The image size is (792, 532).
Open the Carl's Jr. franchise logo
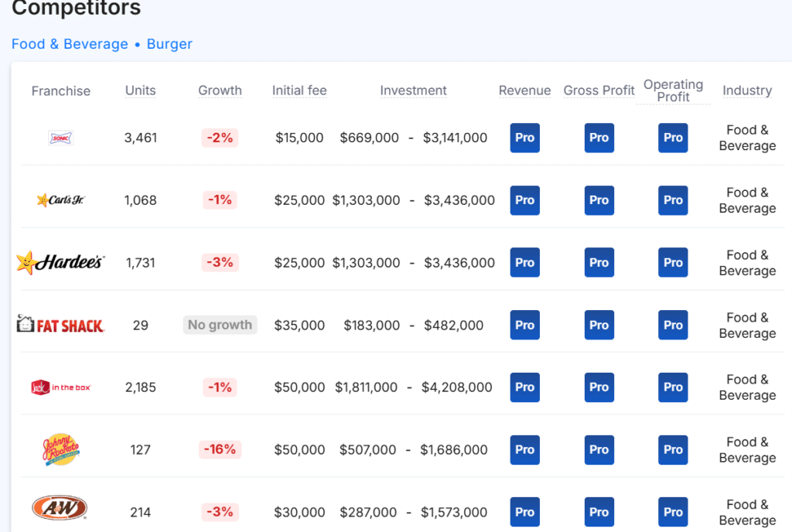[60, 199]
